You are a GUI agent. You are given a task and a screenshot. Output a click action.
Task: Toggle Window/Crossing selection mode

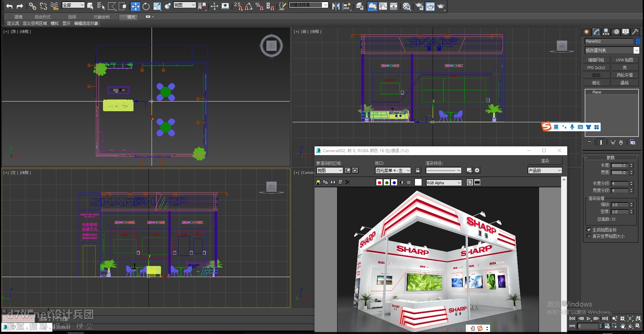tap(123, 6)
